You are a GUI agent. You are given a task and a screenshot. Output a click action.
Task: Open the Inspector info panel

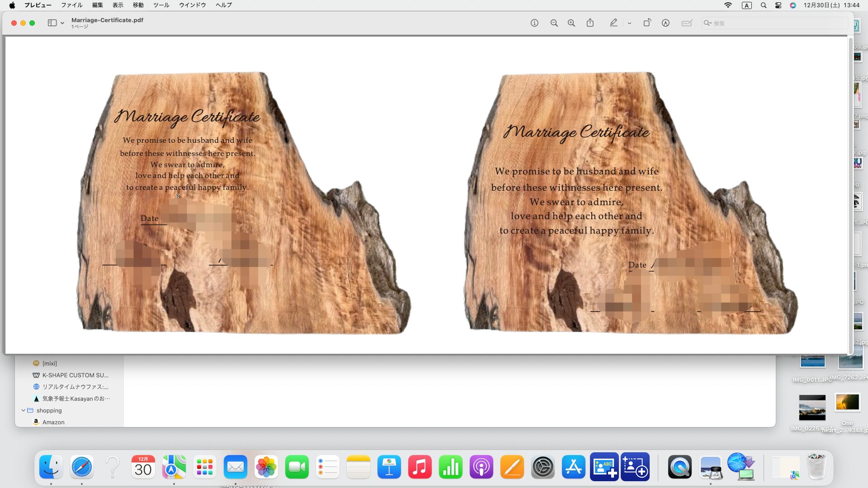(534, 23)
